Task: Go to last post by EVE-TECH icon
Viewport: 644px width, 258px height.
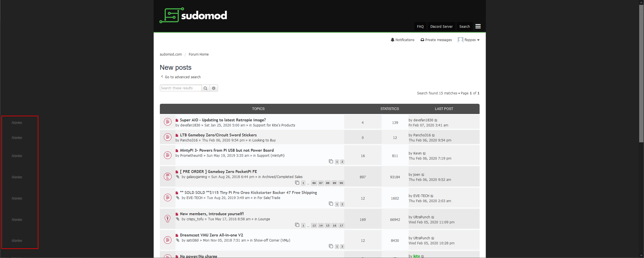Action: (432, 196)
